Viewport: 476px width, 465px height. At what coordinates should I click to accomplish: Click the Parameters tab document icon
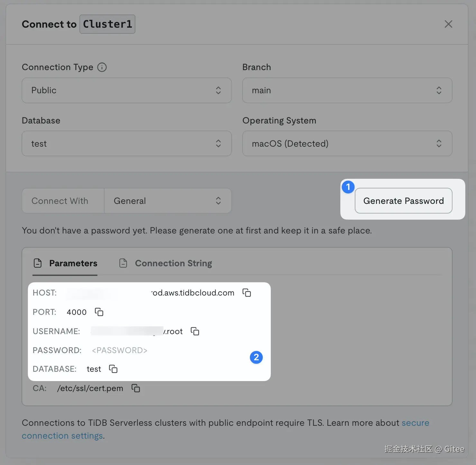click(38, 263)
